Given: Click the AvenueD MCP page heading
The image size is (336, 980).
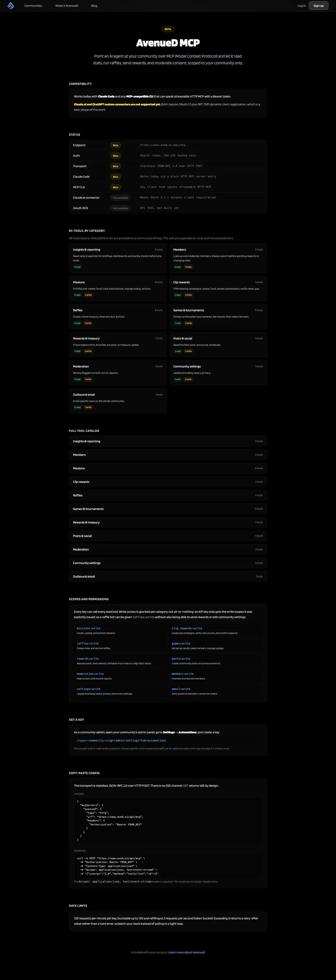Looking at the screenshot, I should click(168, 43).
